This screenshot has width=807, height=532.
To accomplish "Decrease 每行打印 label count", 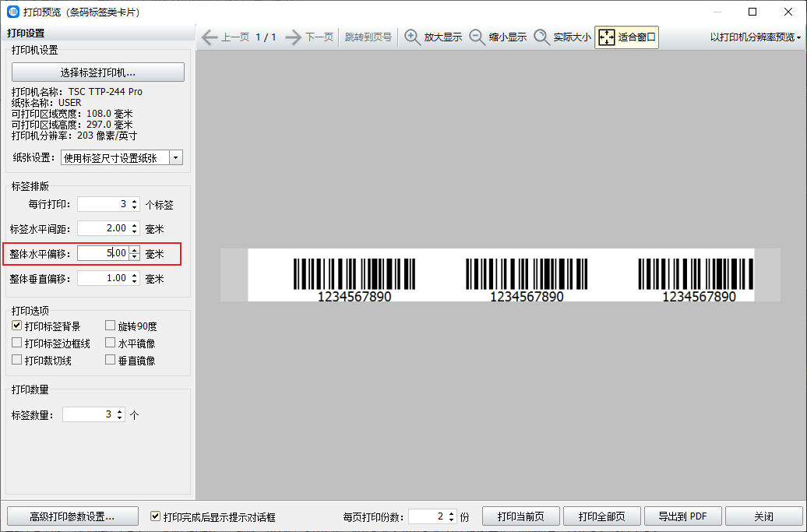I will [134, 208].
